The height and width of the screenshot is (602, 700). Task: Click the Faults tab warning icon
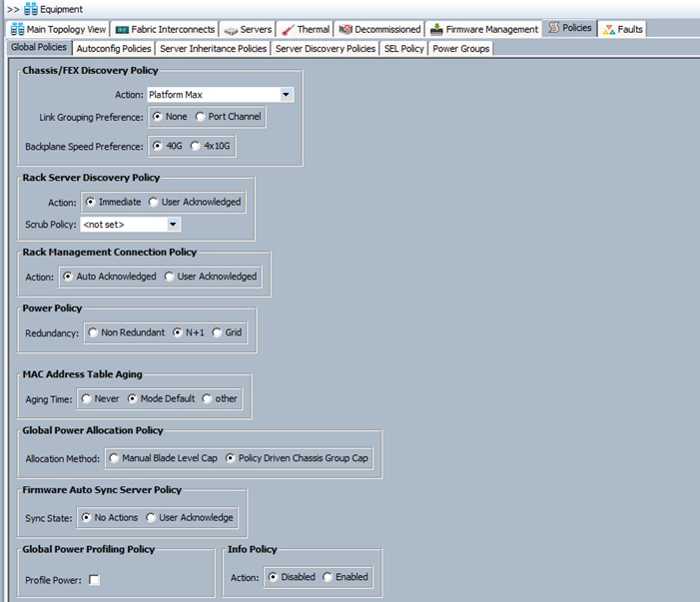click(x=608, y=30)
